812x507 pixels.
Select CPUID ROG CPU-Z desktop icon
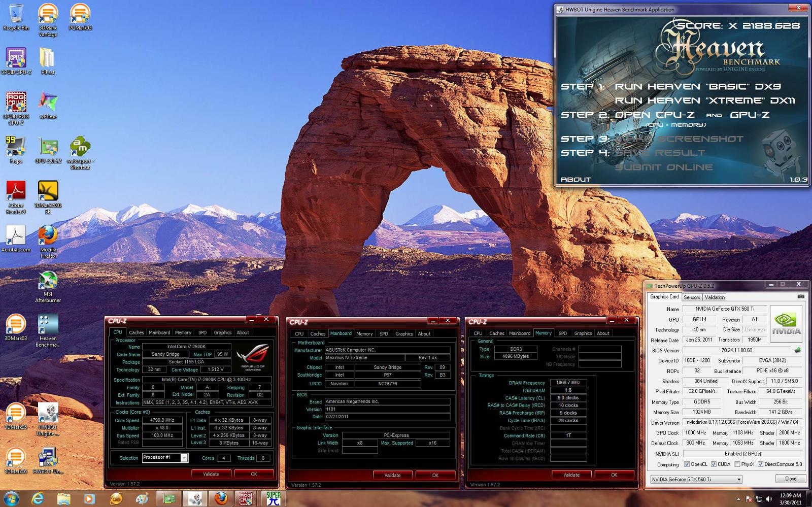16,109
